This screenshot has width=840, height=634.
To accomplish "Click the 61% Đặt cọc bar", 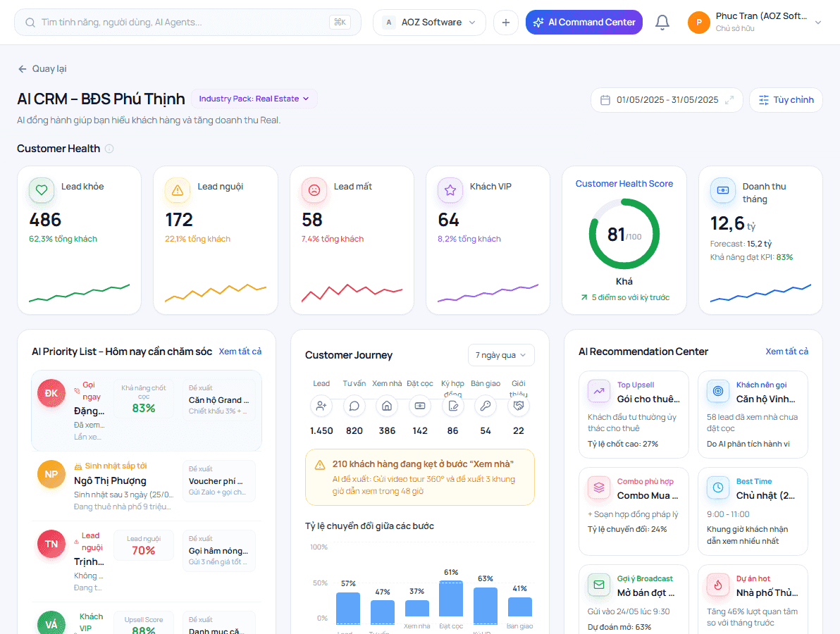I will click(450, 599).
